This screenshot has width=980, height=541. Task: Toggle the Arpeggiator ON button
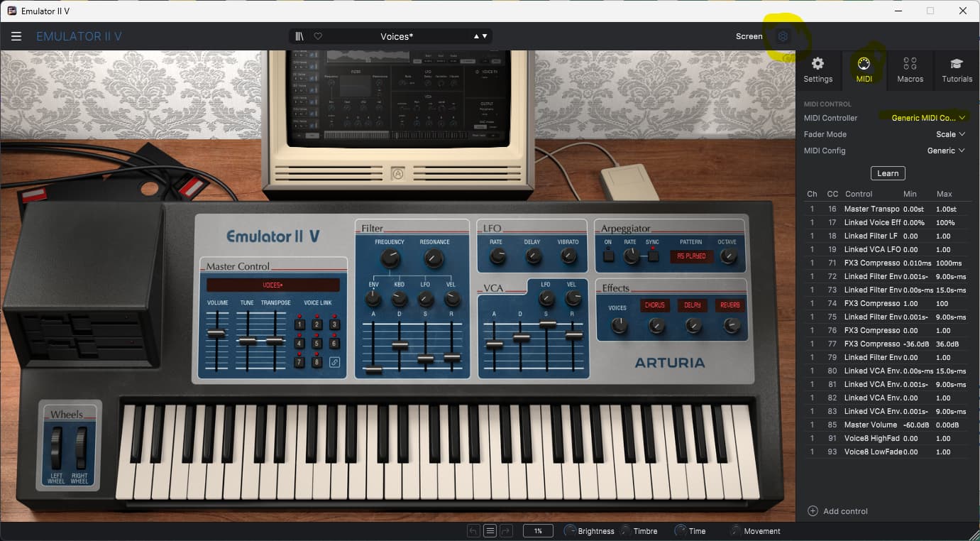tap(608, 256)
